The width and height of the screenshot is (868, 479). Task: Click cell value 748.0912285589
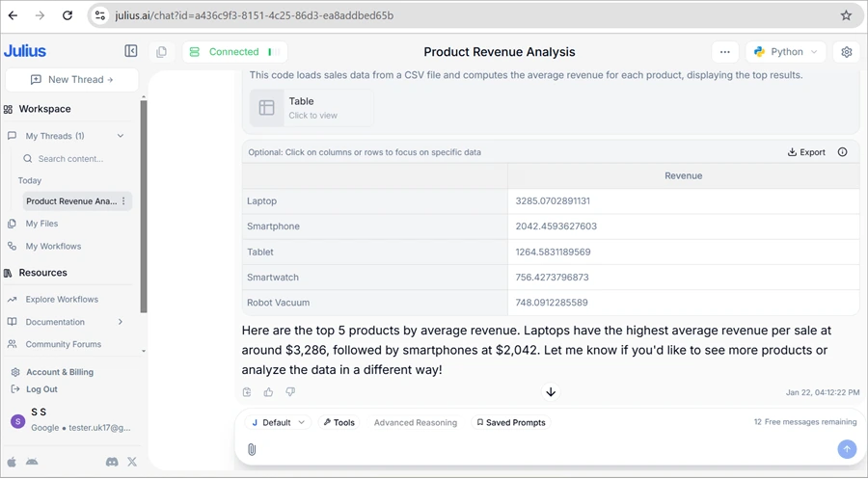(x=552, y=303)
